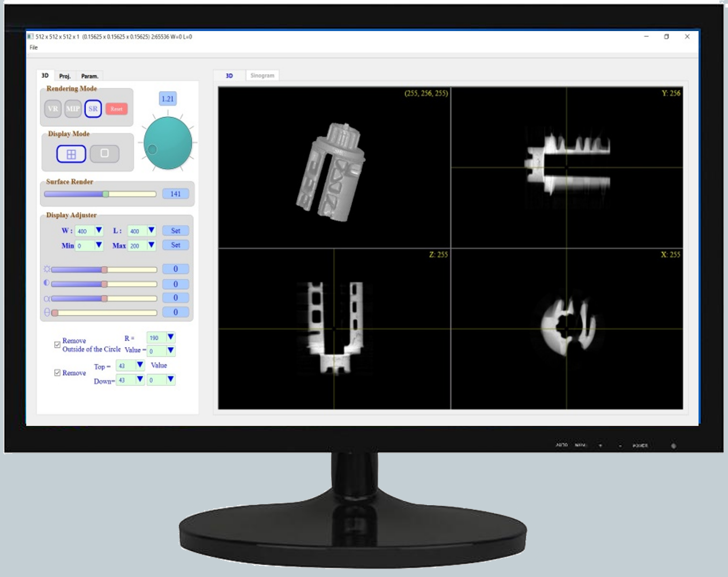Image resolution: width=728 pixels, height=577 pixels.
Task: Click the alpha symbol icon
Action: tap(47, 298)
